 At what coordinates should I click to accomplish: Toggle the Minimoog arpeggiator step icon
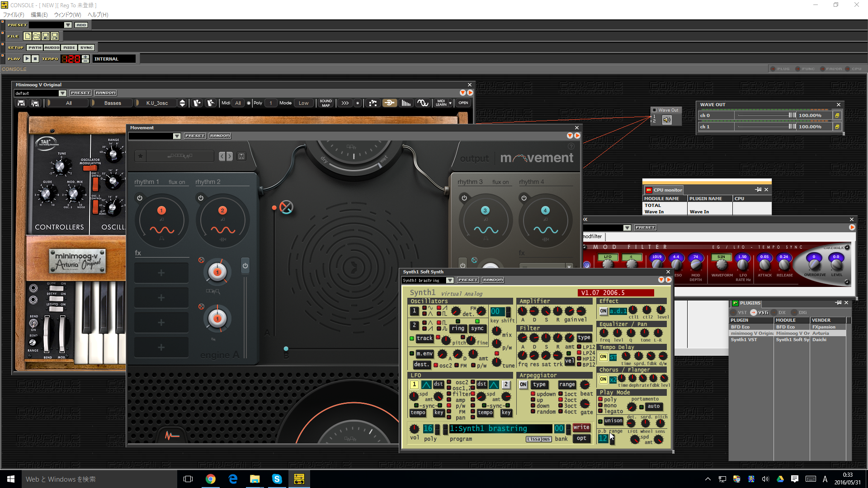(x=373, y=103)
